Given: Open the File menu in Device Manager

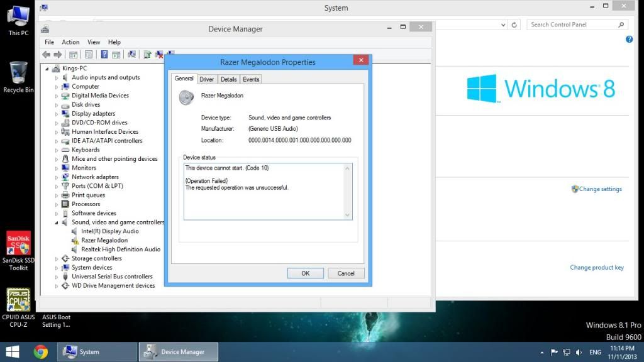Looking at the screenshot, I should click(x=49, y=42).
